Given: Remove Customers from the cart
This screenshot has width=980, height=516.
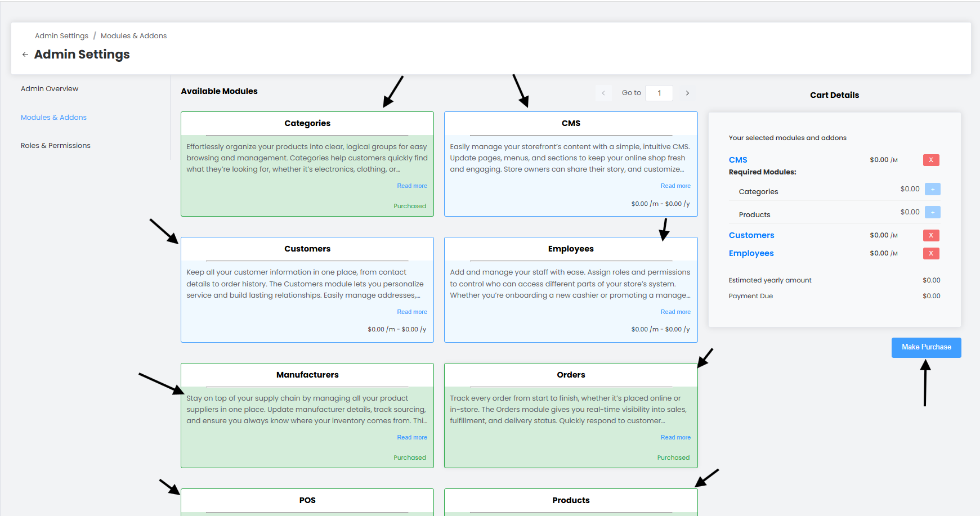Looking at the screenshot, I should click(930, 235).
